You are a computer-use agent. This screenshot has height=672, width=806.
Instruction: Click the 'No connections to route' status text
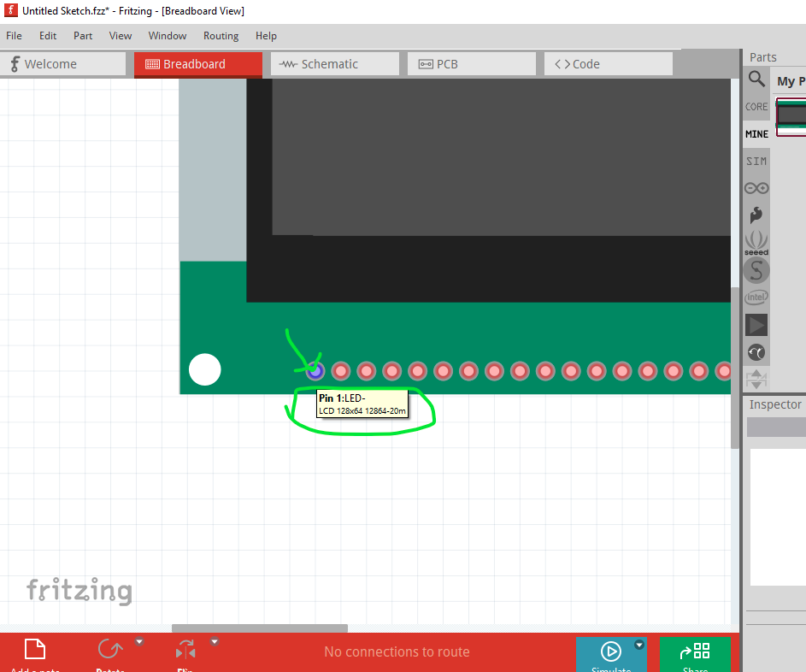[x=397, y=651]
